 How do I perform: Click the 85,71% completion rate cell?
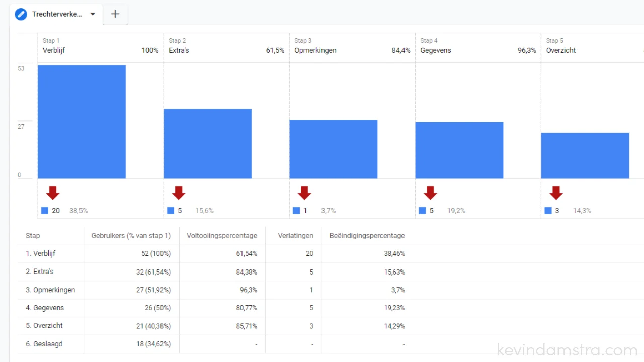[x=247, y=326]
